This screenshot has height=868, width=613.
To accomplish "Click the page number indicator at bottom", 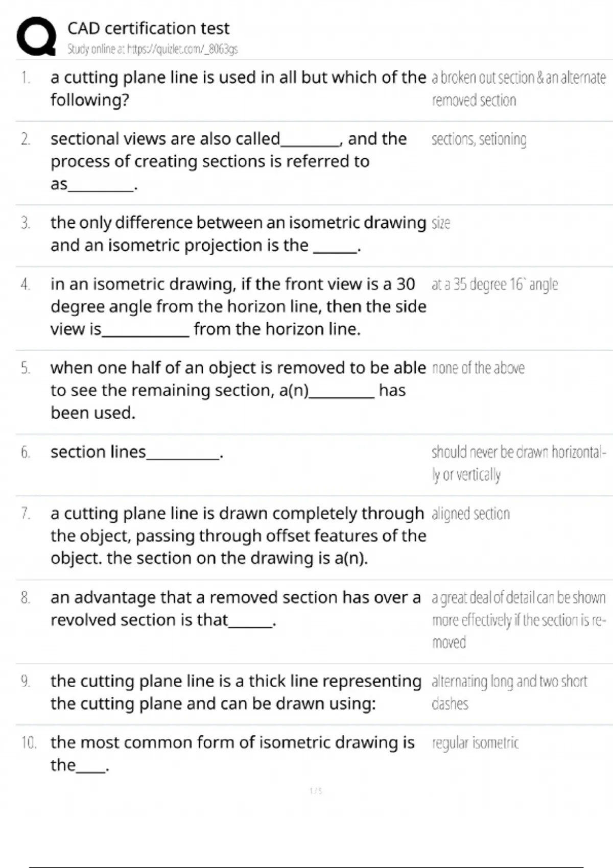I will coord(316,791).
